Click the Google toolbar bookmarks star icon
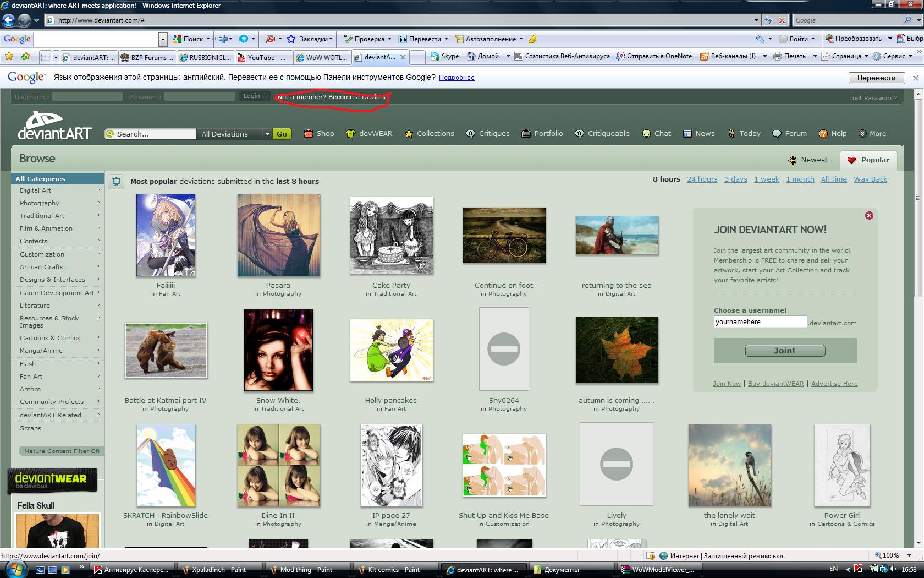Image resolution: width=924 pixels, height=578 pixels. pyautogui.click(x=291, y=39)
